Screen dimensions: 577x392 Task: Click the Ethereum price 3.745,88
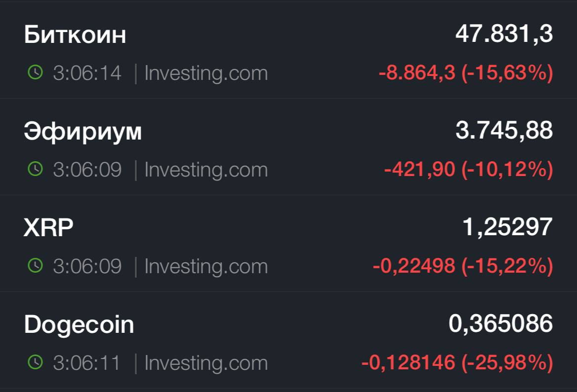pos(504,131)
